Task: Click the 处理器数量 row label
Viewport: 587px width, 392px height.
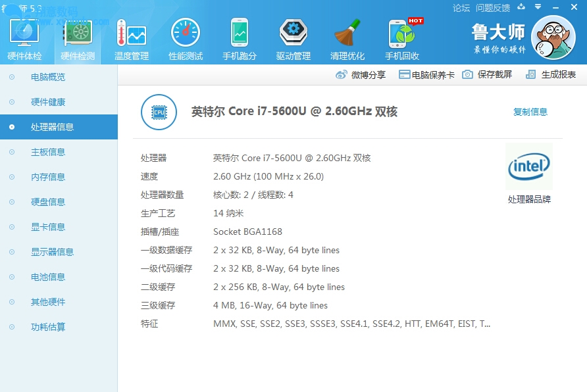Action: coord(162,195)
